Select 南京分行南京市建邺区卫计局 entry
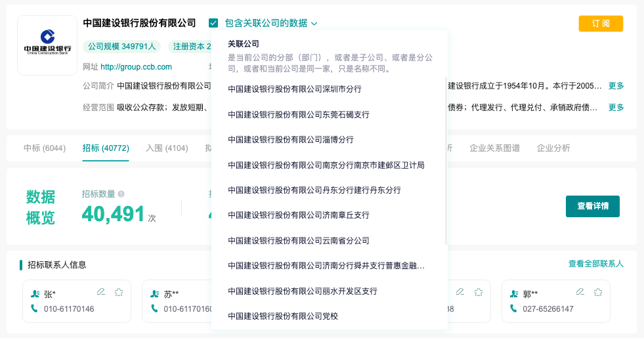Screen dimensions: 644x338 [326, 165]
